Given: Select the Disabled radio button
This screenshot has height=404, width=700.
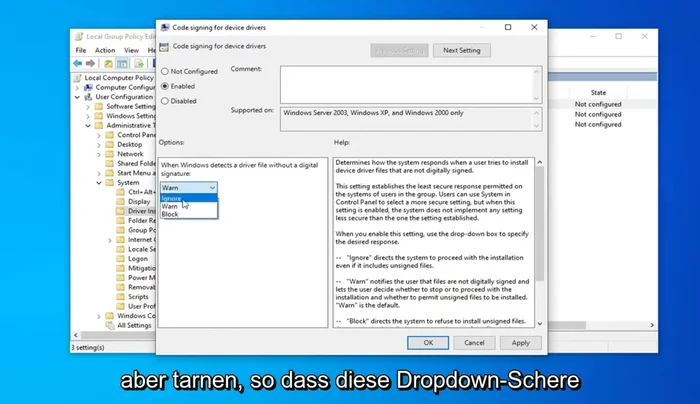Looking at the screenshot, I should 165,101.
